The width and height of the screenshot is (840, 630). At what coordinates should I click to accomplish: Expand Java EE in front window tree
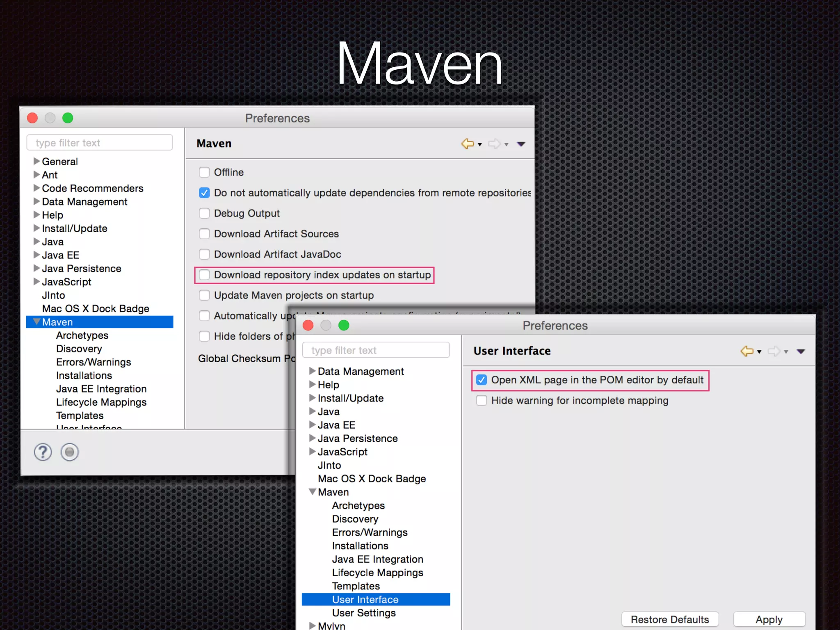point(313,425)
